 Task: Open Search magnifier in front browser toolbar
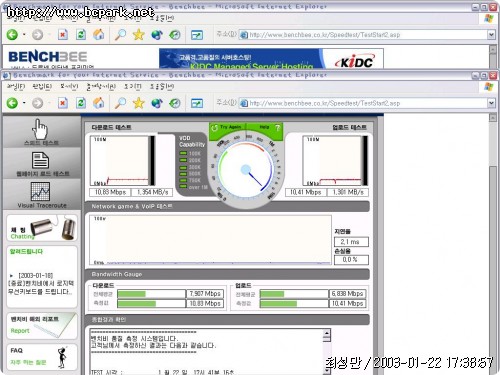[120, 103]
